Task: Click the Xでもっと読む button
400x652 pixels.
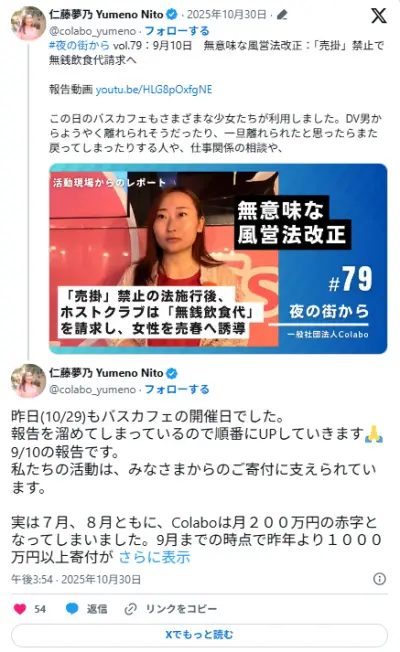Action: click(x=199, y=635)
